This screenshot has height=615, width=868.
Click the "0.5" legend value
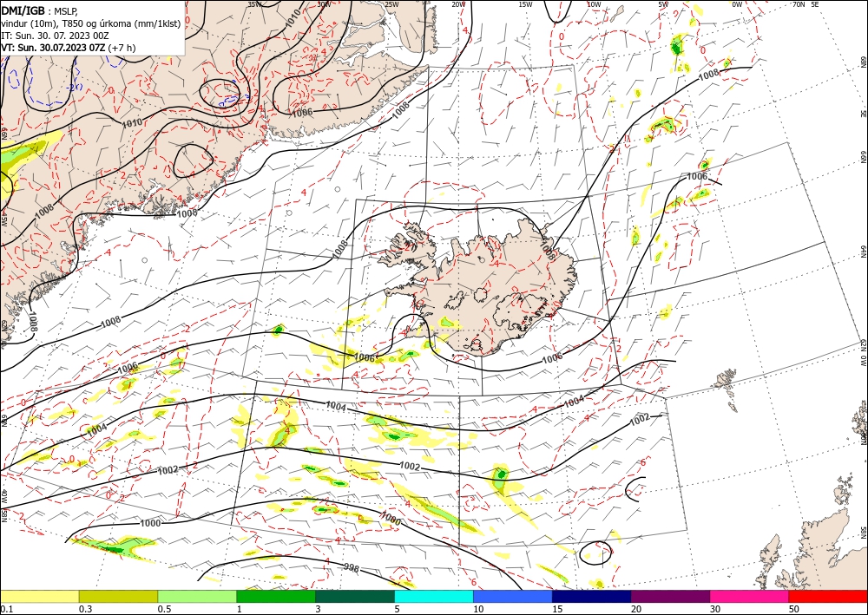(163, 609)
